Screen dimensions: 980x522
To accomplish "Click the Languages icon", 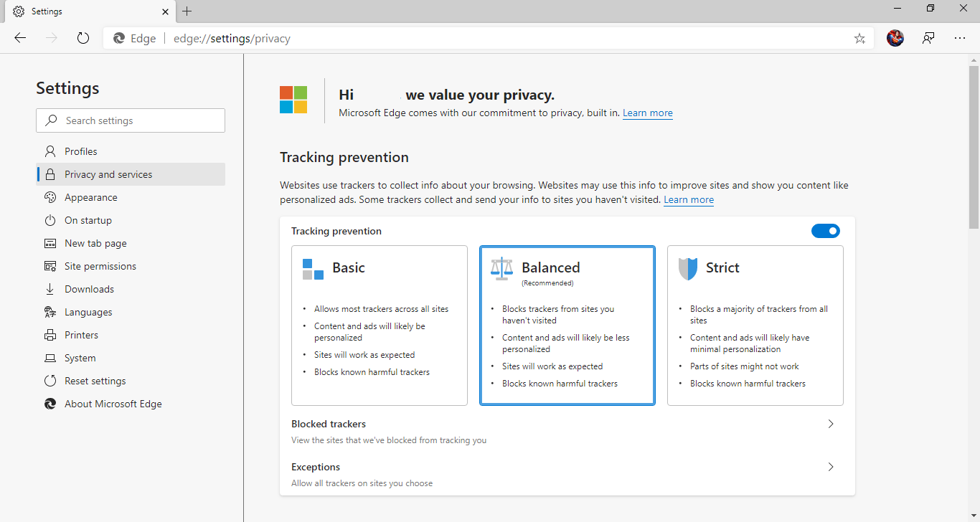I will coord(50,312).
